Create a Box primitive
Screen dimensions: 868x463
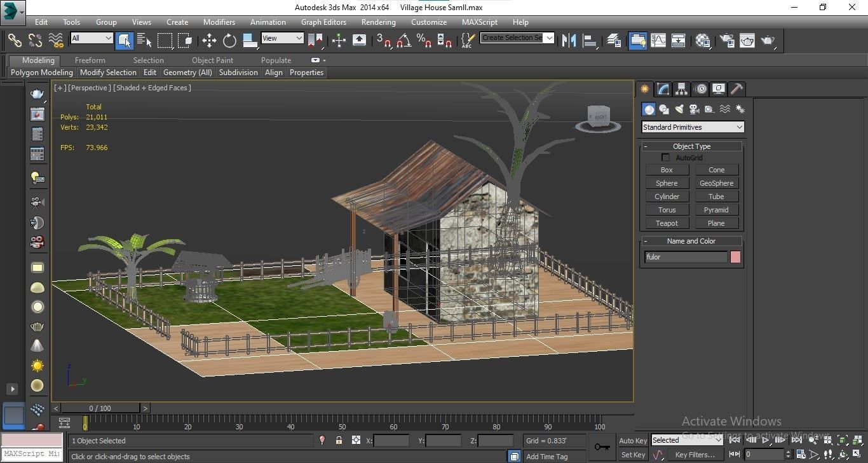coord(667,170)
